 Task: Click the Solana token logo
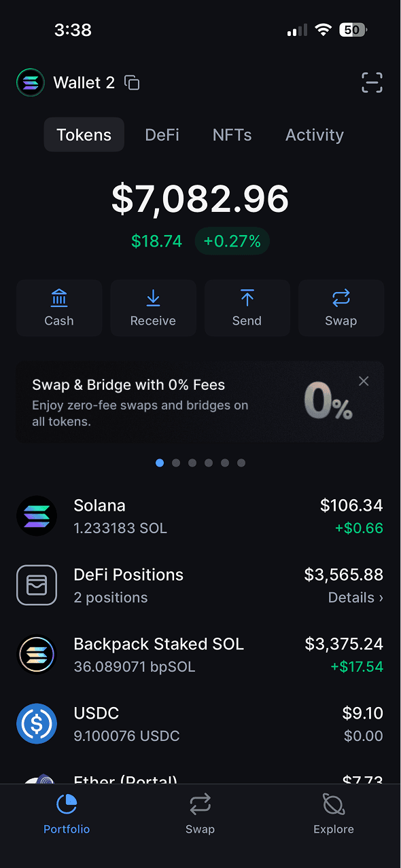(37, 516)
